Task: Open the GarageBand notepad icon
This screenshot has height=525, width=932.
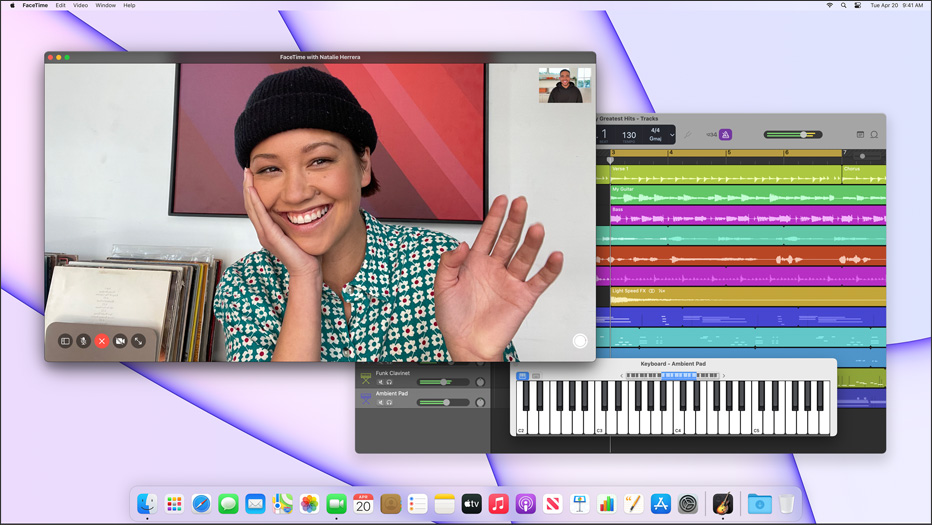Action: point(860,135)
